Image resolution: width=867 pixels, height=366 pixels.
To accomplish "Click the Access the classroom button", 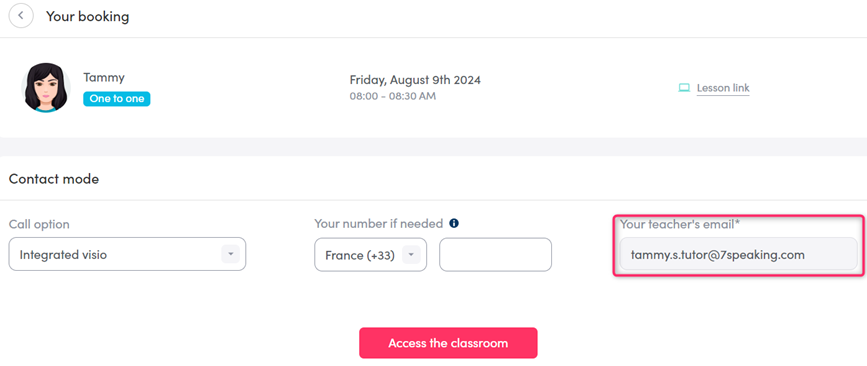I will pyautogui.click(x=448, y=343).
